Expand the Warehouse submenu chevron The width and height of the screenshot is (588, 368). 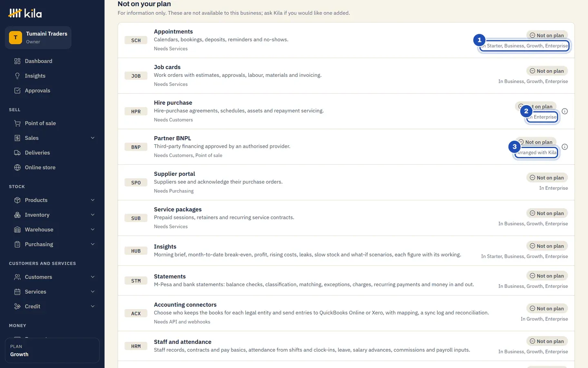pos(93,230)
